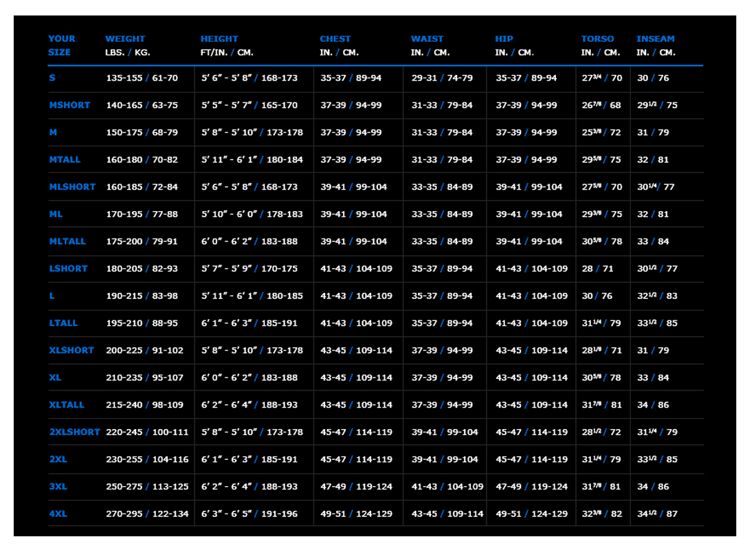Click the MTALL size label
The height and width of the screenshot is (550, 756).
point(63,159)
